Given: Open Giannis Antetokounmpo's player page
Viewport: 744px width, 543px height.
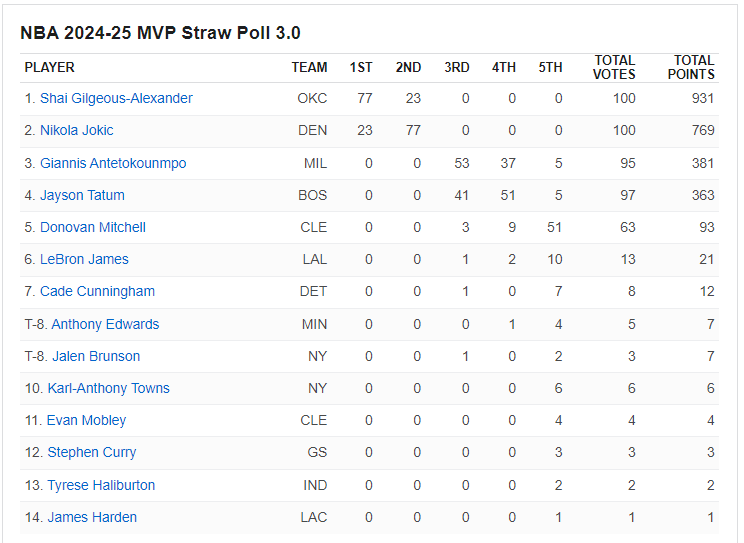Looking at the screenshot, I should (113, 163).
